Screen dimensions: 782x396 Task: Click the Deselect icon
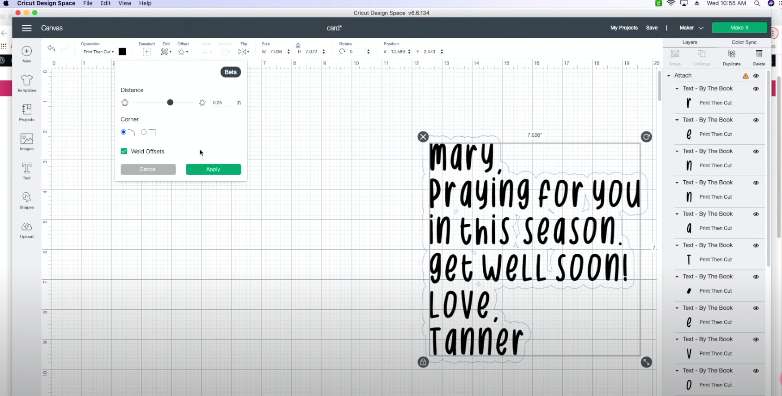147,51
